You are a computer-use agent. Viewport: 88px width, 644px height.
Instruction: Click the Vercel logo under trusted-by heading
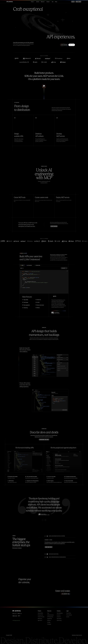[x=38, y=58]
